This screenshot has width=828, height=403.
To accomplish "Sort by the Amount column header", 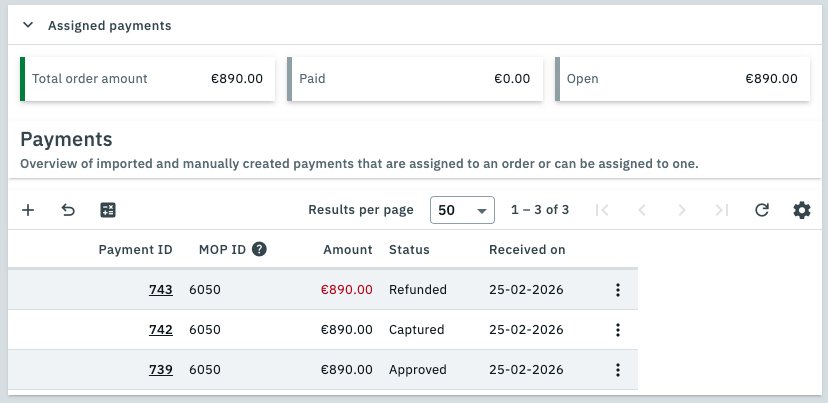I will [347, 250].
